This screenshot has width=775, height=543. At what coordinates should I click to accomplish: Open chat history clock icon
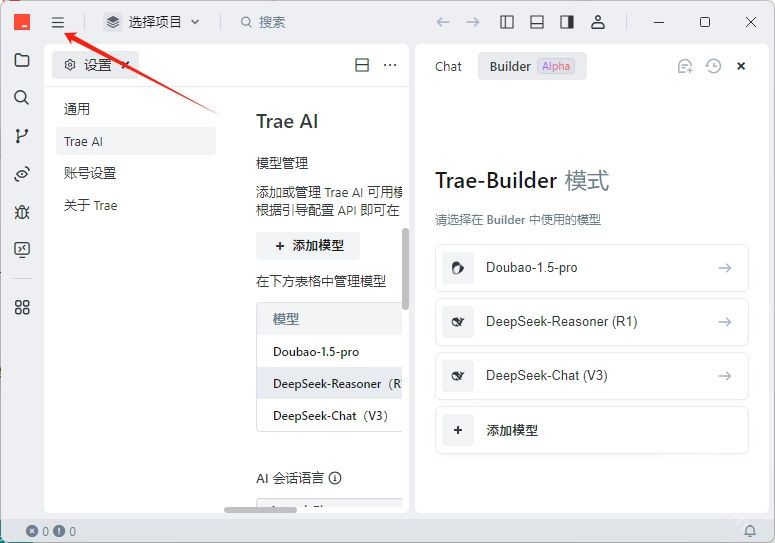tap(713, 66)
